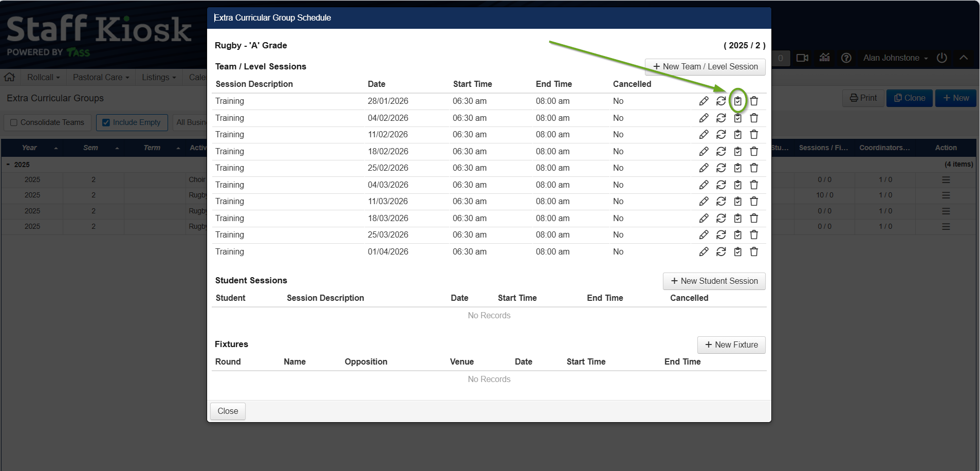Click the home icon in navigation bar
Viewport: 980px width, 471px height.
(x=9, y=77)
